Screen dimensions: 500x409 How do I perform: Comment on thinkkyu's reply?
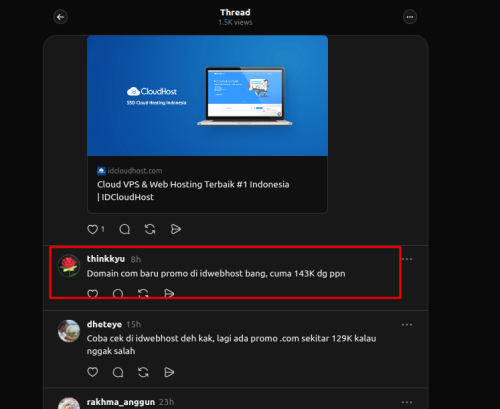[x=118, y=294]
